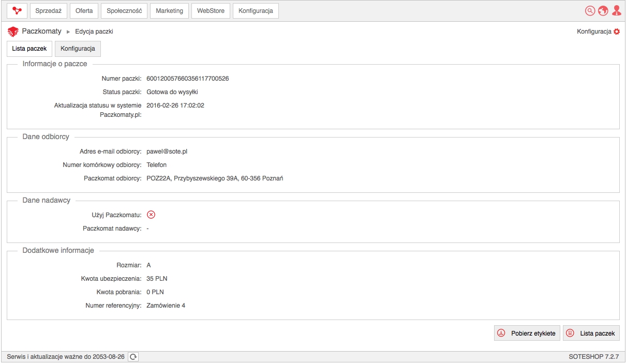Click the email pawel@sote.pl
Viewport: 626px width, 364px height.
click(x=167, y=151)
